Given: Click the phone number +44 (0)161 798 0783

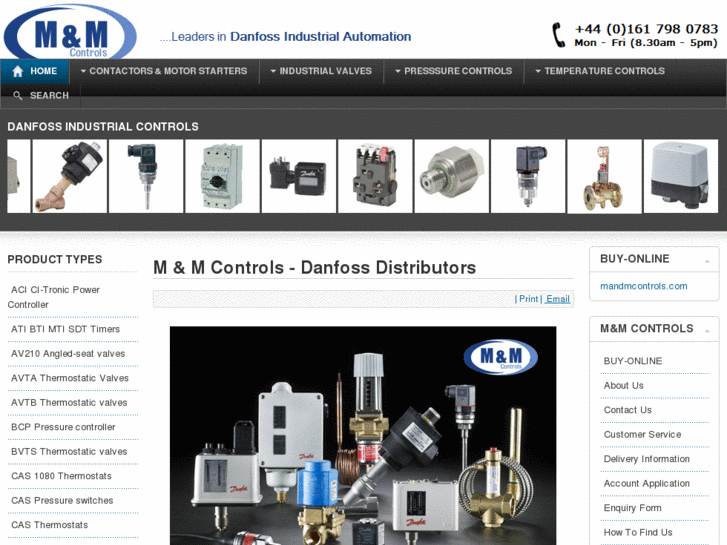Looking at the screenshot, I should pyautogui.click(x=646, y=29).
